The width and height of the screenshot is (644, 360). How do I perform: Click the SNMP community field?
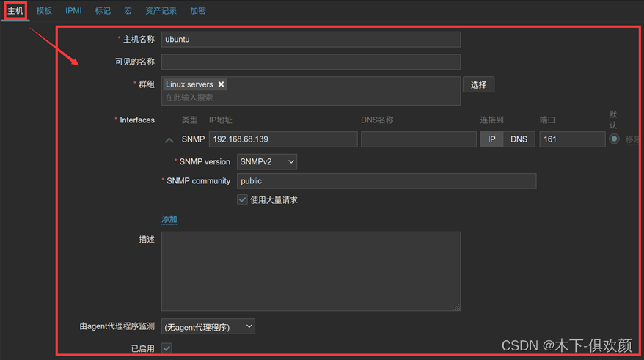coord(387,181)
